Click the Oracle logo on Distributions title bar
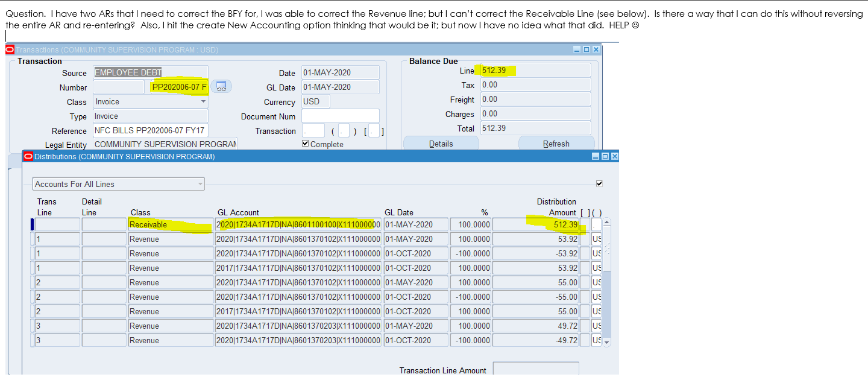This screenshot has height=380, width=868. (x=27, y=156)
